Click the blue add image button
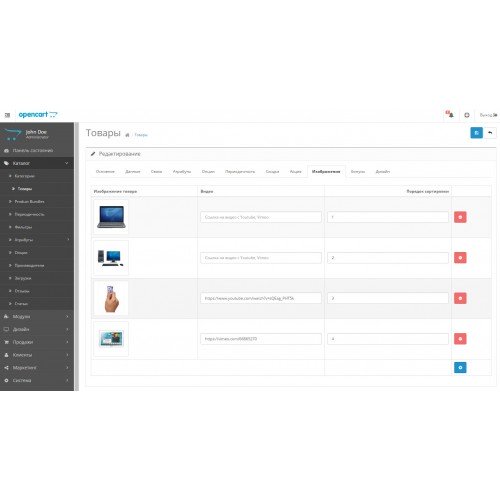500x500 pixels. [x=460, y=367]
